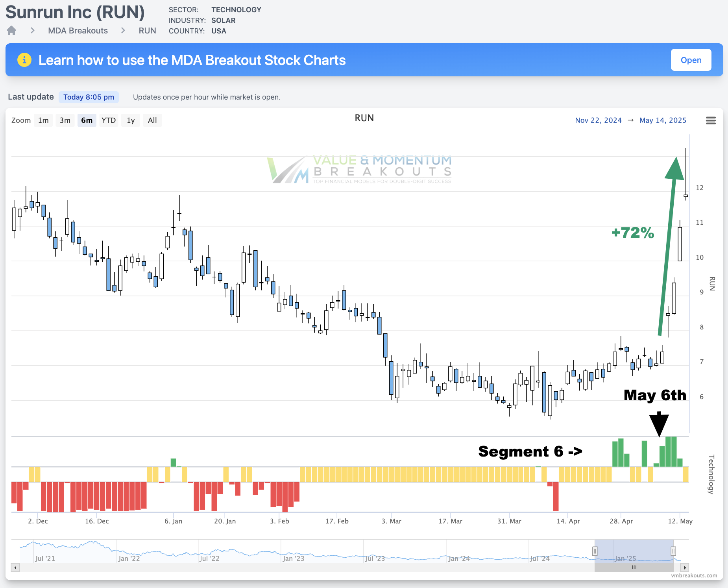
Task: Click the RUN chart title
Action: (x=364, y=118)
